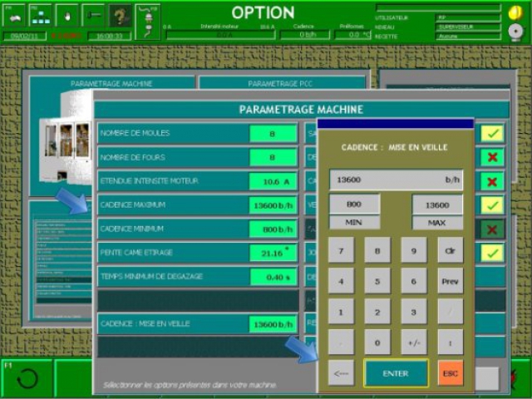This screenshot has height=399, width=532.
Task: Click the CADENCE MINIMUM value 800 b/h
Action: [273, 229]
